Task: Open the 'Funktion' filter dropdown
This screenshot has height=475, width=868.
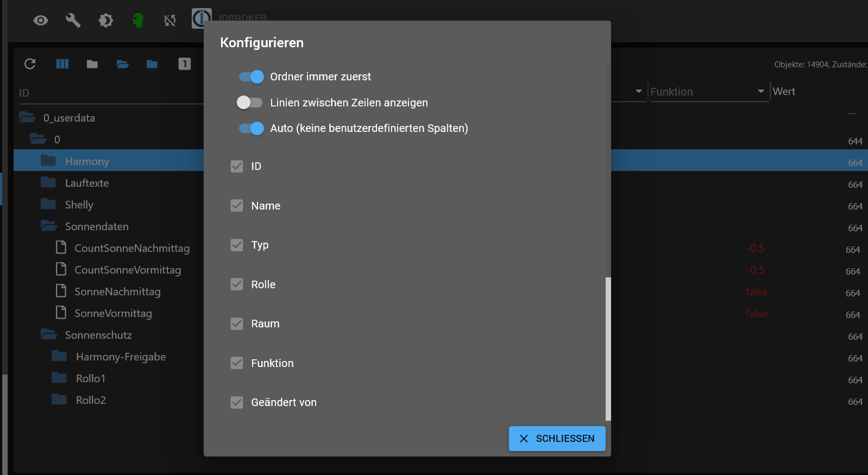Action: (761, 91)
